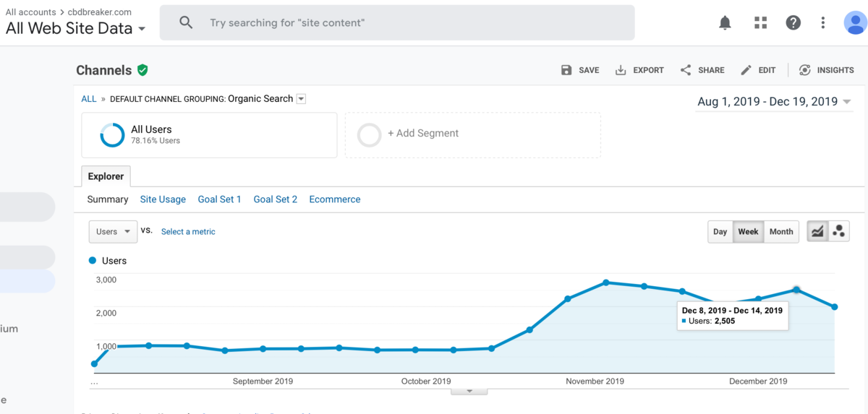Open the Google apps grid icon
Image resolution: width=868 pixels, height=414 pixels.
[760, 23]
